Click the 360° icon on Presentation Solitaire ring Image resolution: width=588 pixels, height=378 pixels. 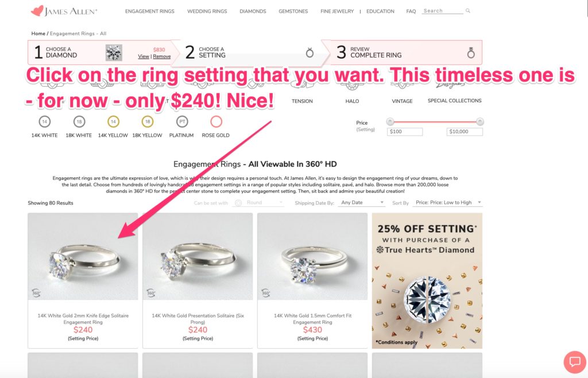(x=151, y=292)
